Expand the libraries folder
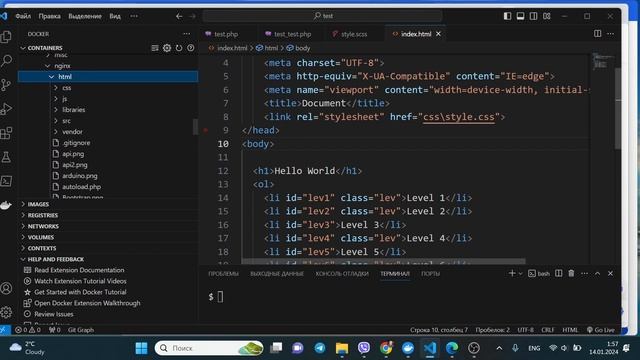The width and height of the screenshot is (640, 360). [x=56, y=110]
